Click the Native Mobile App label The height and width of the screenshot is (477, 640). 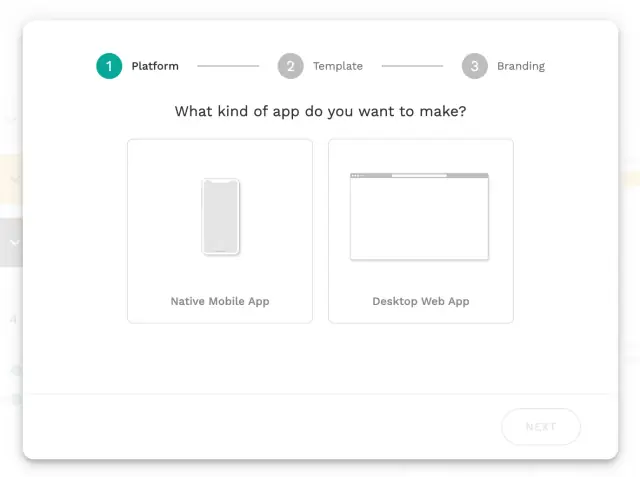coord(220,301)
